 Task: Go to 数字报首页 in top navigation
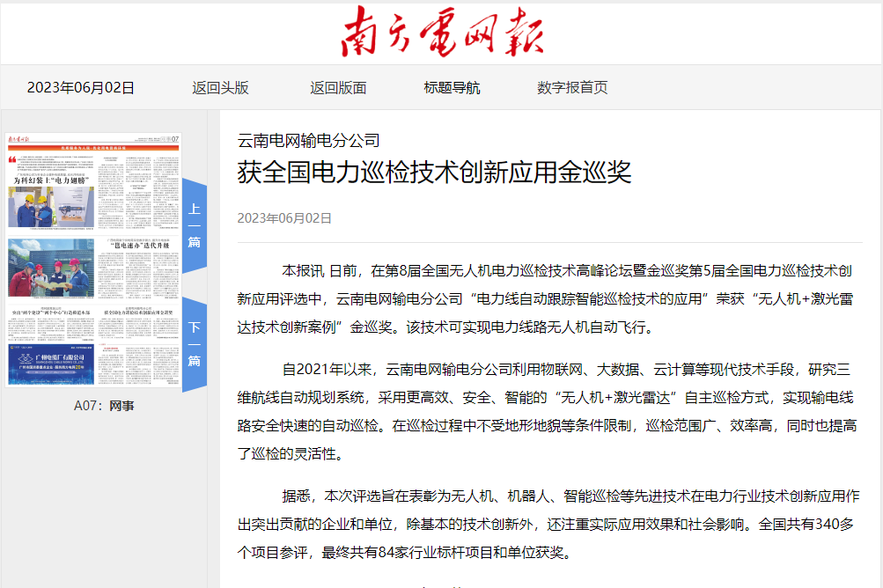point(572,88)
